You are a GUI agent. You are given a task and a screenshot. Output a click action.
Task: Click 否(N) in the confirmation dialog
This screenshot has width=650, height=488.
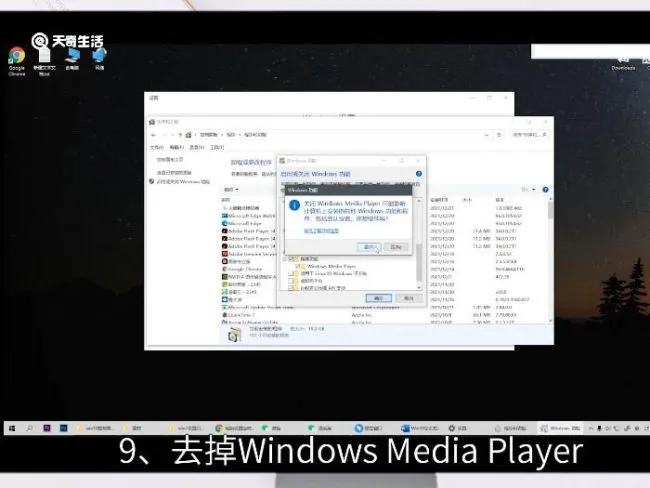[396, 247]
